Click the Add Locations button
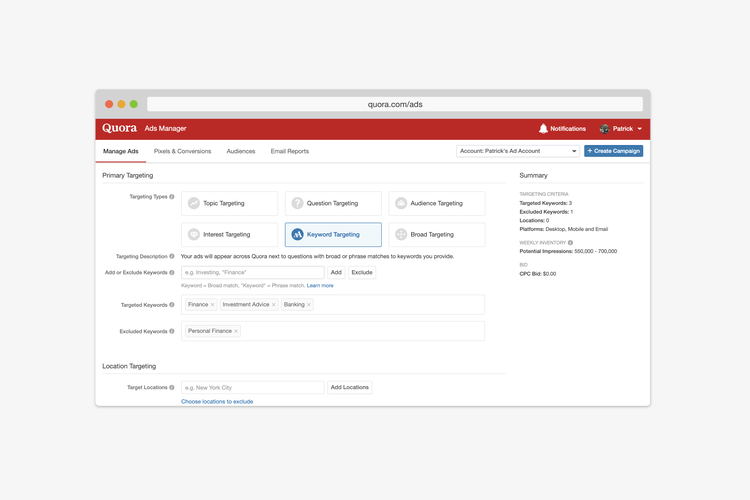Screen dimensions: 750x500 click(350, 388)
